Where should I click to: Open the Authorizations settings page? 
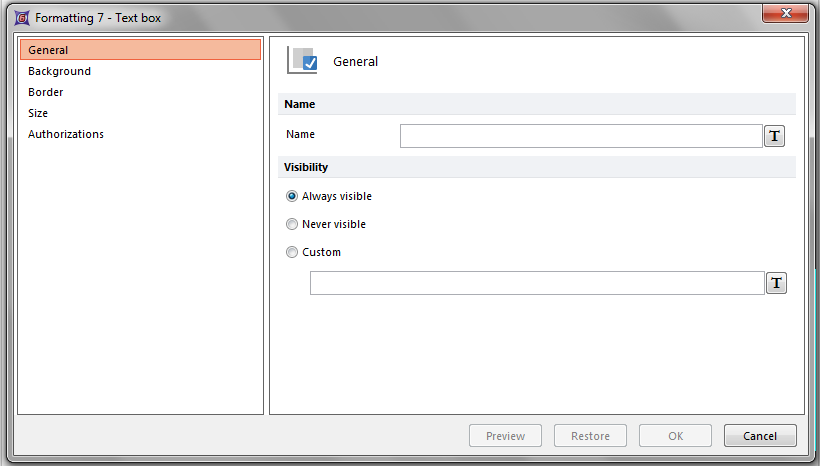[66, 134]
